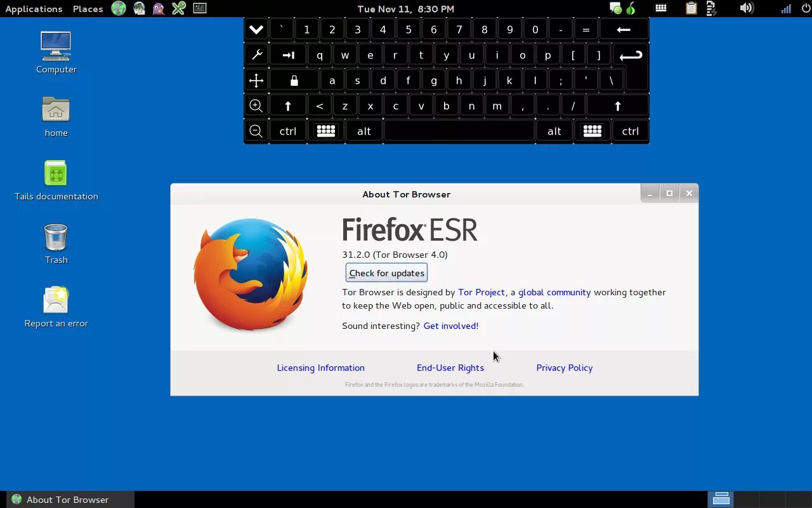Toggle the right alt key
This screenshot has width=812, height=508.
click(554, 131)
